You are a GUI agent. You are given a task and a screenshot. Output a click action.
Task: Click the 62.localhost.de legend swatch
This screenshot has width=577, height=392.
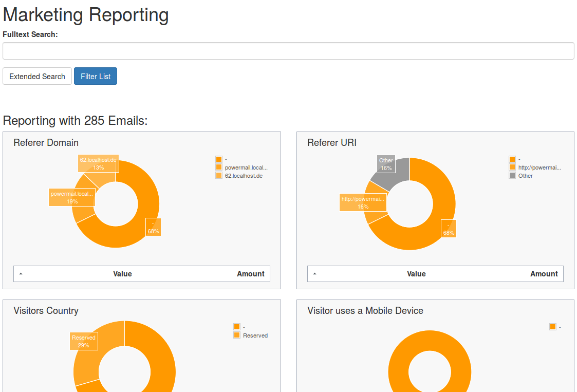pyautogui.click(x=218, y=175)
